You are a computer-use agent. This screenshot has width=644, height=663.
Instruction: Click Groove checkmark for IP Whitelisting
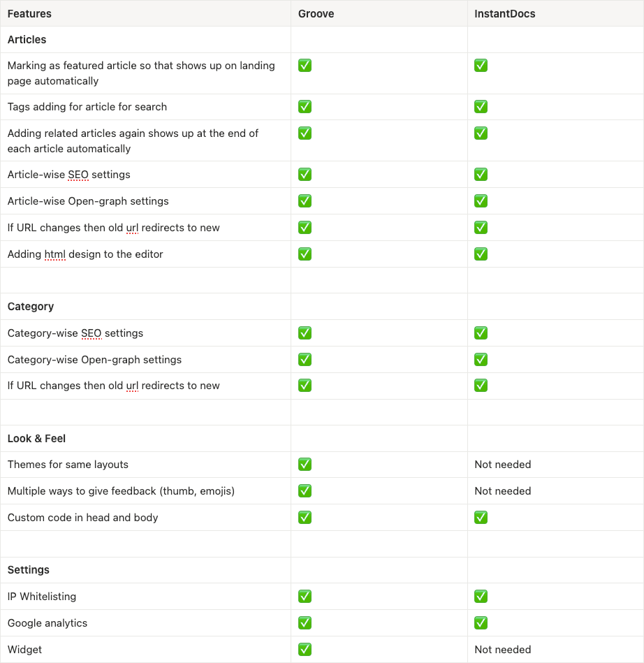click(x=305, y=597)
